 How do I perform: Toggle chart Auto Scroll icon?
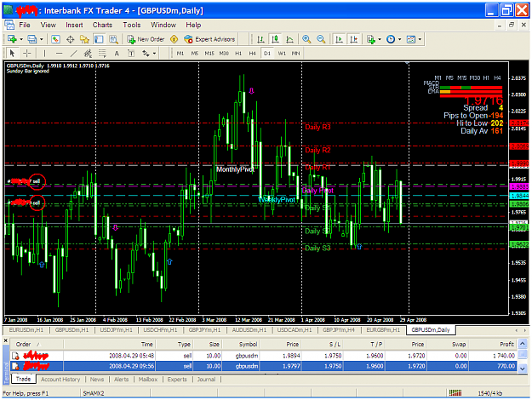pyautogui.click(x=339, y=39)
